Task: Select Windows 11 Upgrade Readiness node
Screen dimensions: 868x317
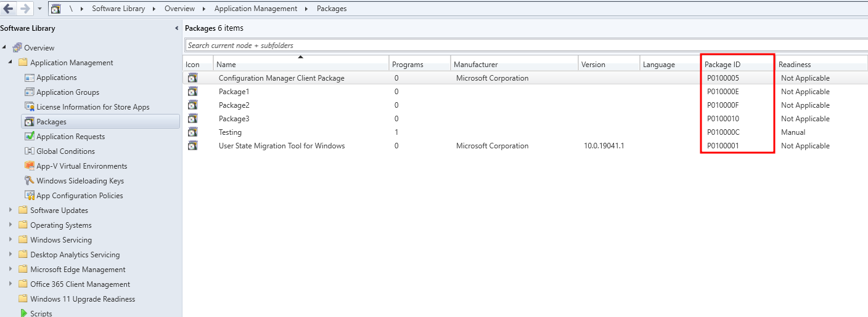Action: pos(83,299)
